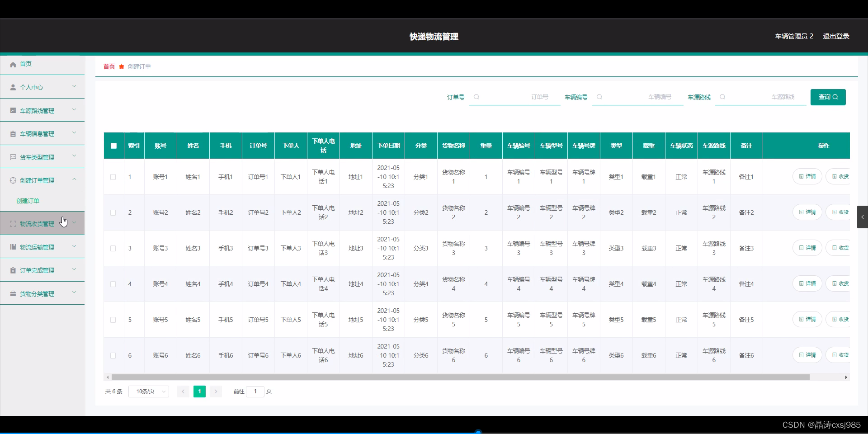Open the 10条/页 page size dropdown

149,392
